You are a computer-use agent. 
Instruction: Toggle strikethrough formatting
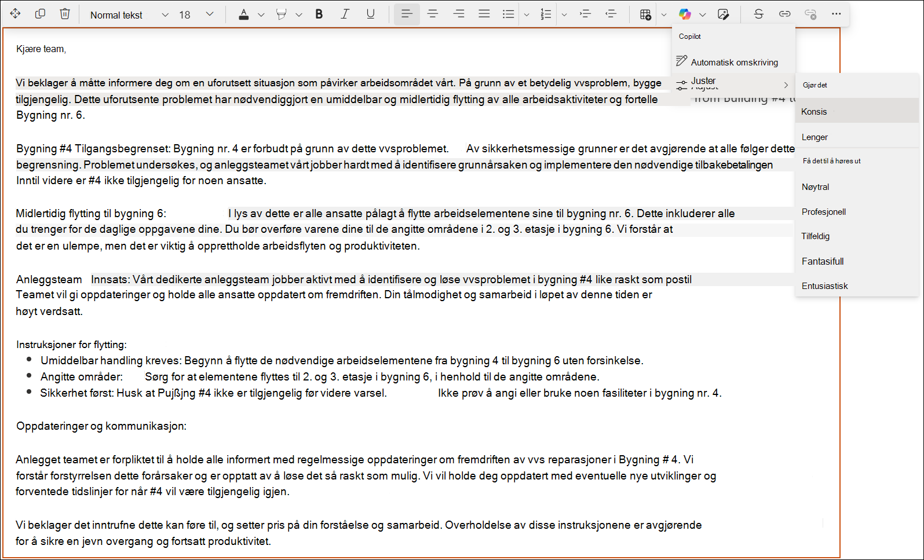pyautogui.click(x=759, y=14)
